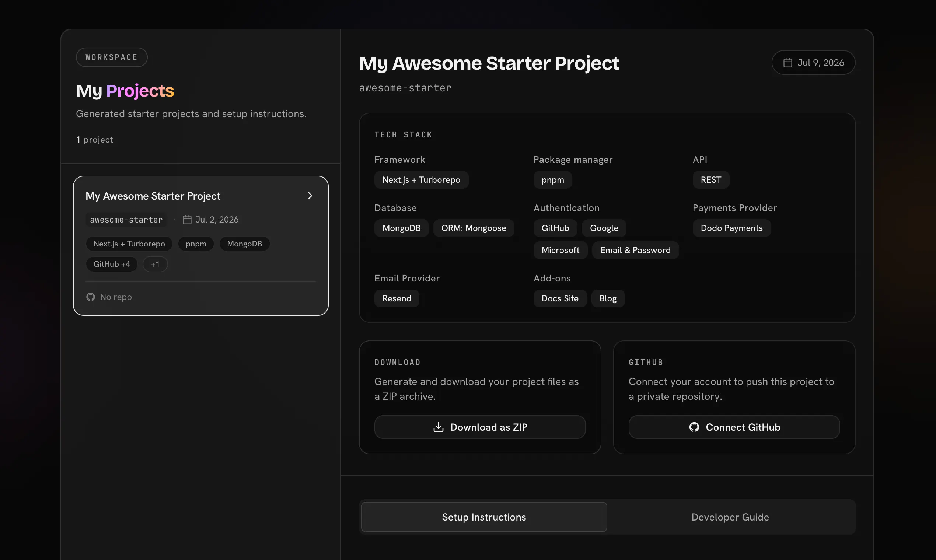Click the 1 project count text

click(x=95, y=140)
